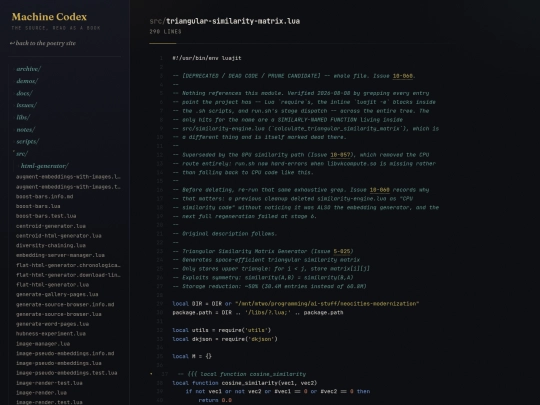Open hubness-experiment.lua file
The image size is (540, 405).
[51, 333]
